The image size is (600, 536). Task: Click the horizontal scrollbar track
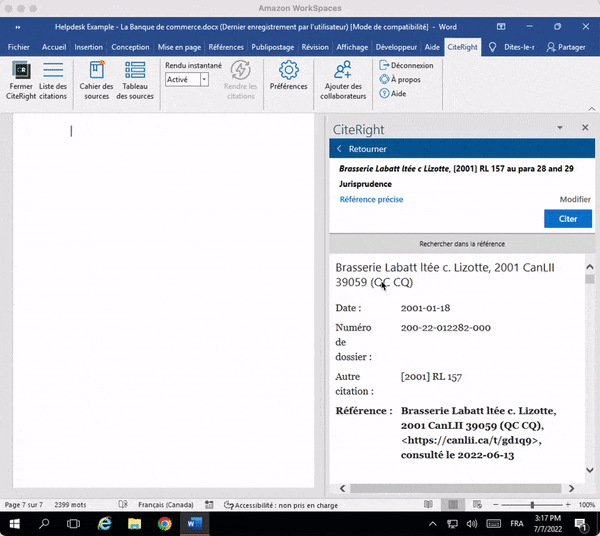point(455,489)
